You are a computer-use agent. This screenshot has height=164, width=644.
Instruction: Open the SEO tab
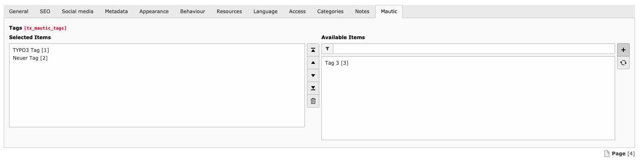[x=45, y=12]
